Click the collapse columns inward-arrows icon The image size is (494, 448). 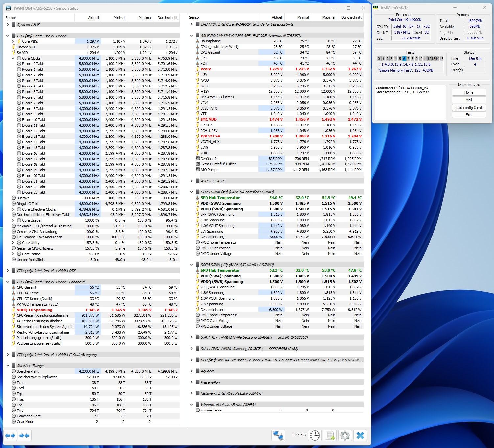tap(24, 436)
